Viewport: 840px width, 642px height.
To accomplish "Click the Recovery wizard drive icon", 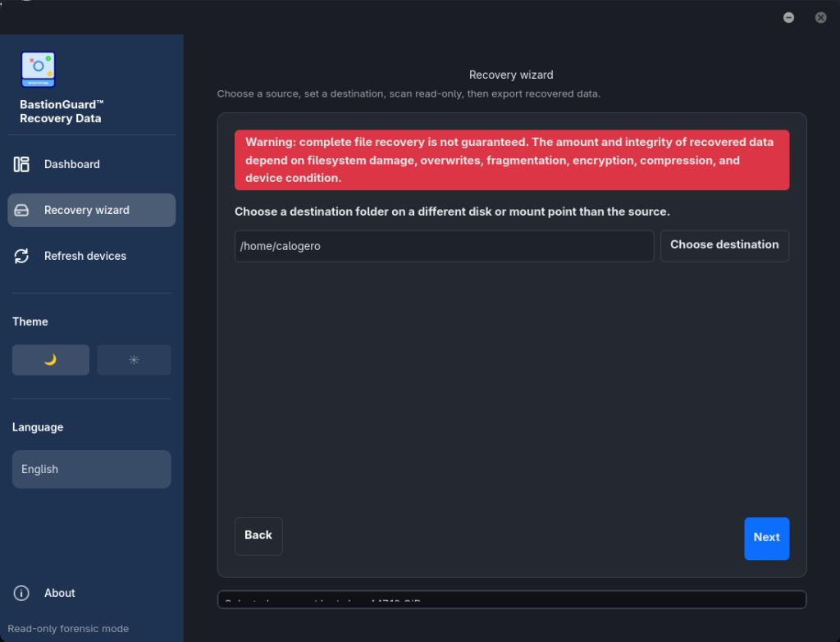I will [21, 210].
